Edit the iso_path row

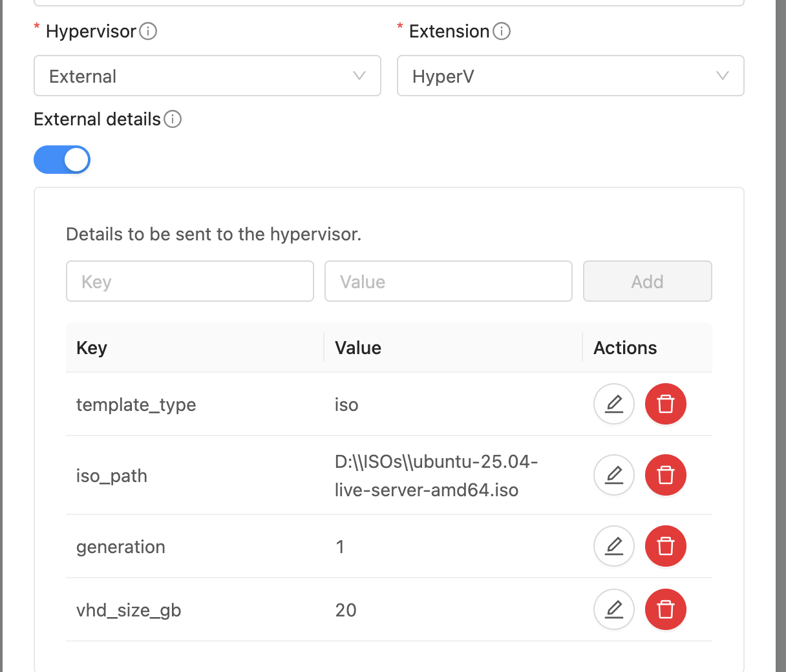(x=613, y=476)
